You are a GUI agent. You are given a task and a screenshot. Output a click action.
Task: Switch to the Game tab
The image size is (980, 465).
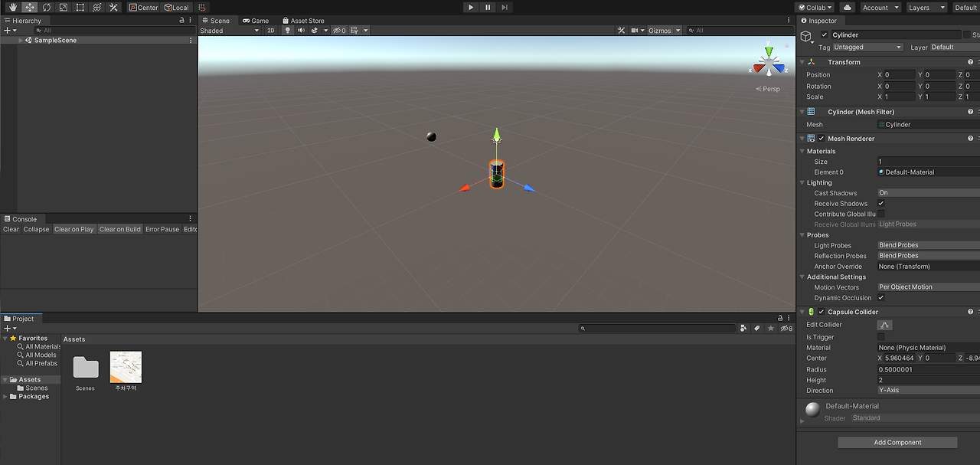(x=256, y=21)
